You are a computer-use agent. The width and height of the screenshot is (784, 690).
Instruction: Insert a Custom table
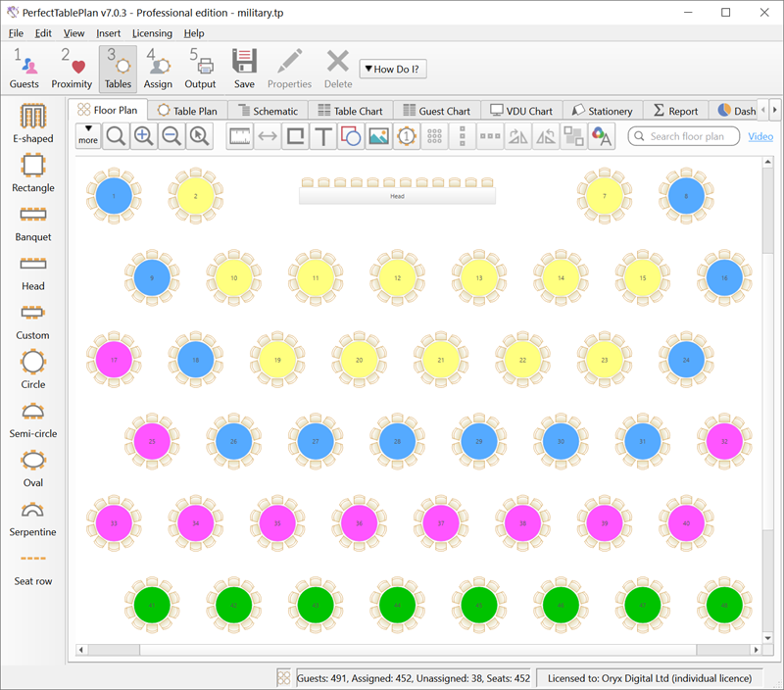coord(33,320)
